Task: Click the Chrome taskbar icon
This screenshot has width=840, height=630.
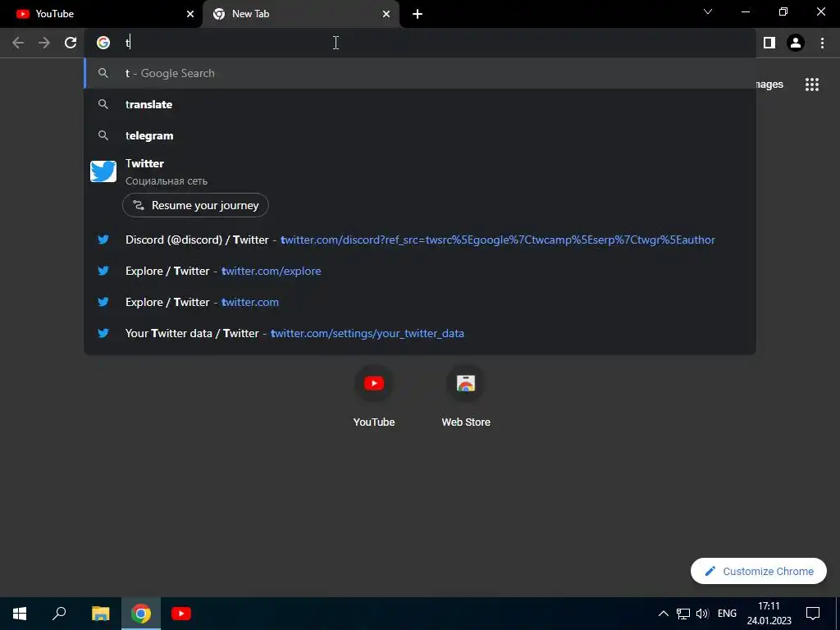Action: 141,614
